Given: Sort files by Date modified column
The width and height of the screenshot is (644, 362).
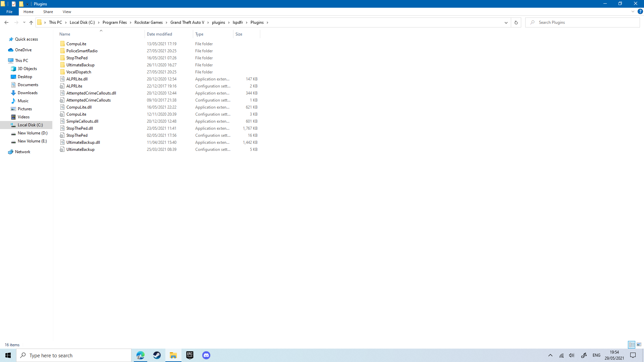Looking at the screenshot, I should pyautogui.click(x=159, y=34).
